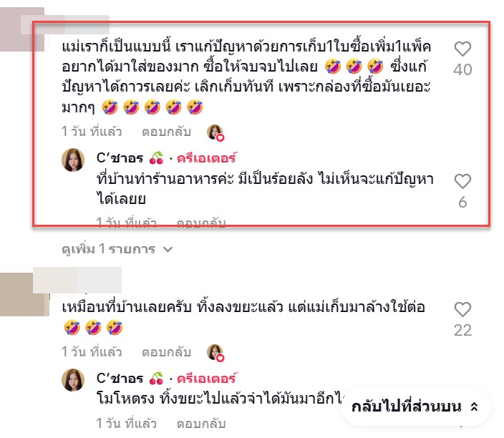Click blurred avatar of first commenter
Viewport: 504px width, 438px height.
(22, 29)
